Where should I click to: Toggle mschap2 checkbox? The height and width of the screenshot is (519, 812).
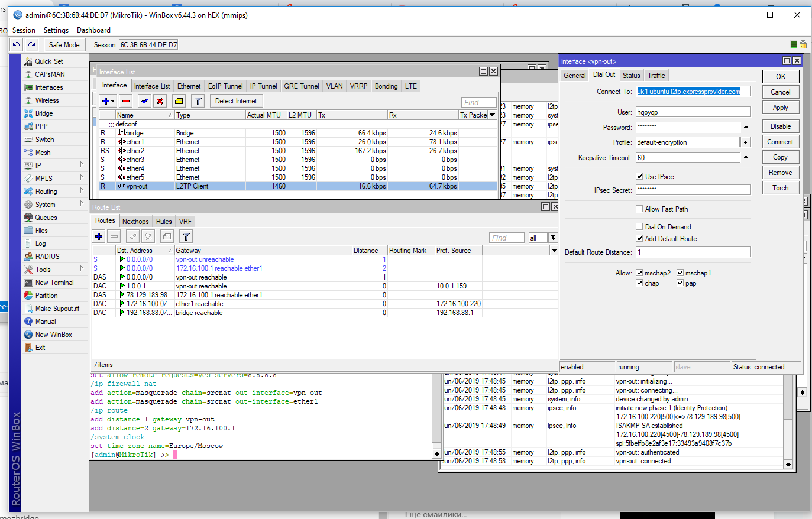point(639,273)
